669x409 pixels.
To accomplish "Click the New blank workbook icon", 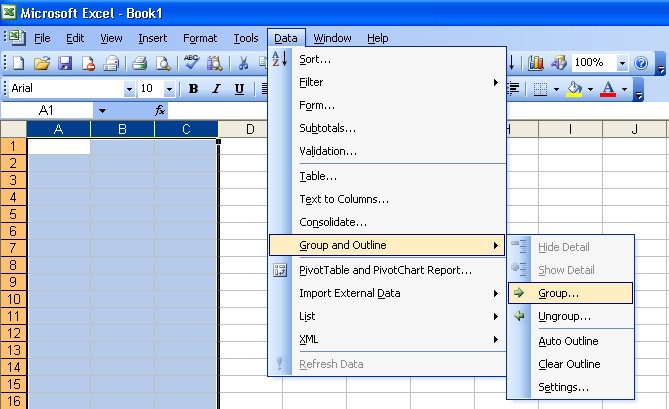I will click(x=18, y=63).
